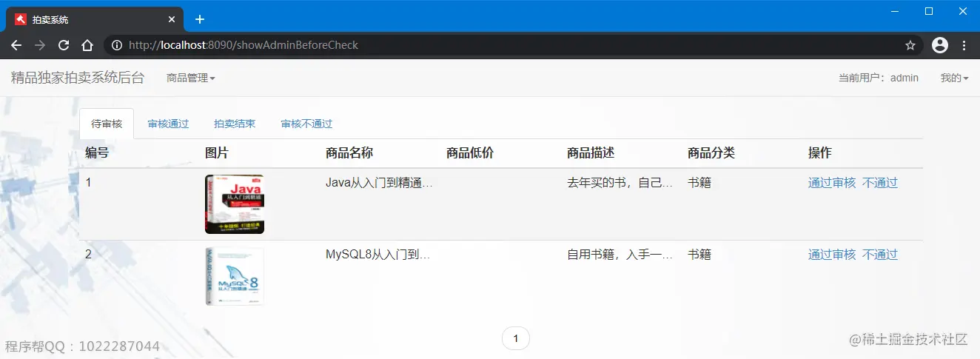The image size is (980, 359).
Task: Switch to the 待审核 tab
Action: pyautogui.click(x=107, y=124)
